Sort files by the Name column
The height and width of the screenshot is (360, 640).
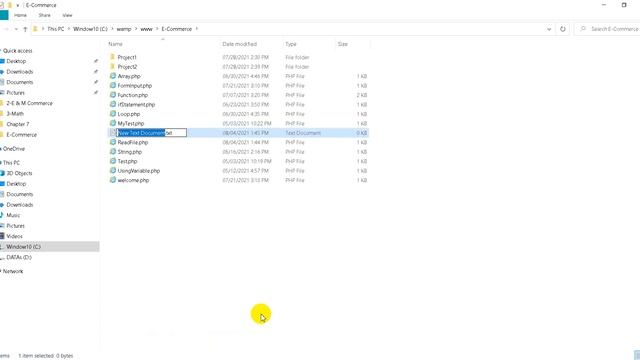coord(116,44)
